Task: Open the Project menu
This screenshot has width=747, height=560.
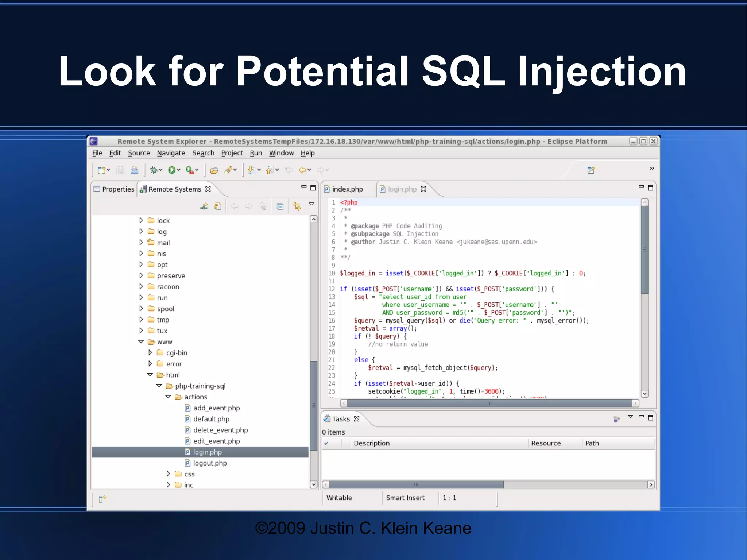Action: [x=232, y=153]
